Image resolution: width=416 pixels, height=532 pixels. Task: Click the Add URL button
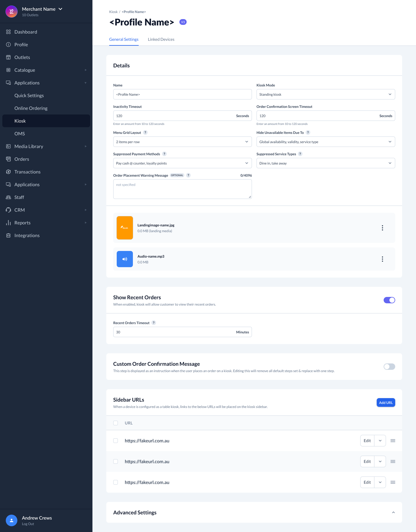386,402
